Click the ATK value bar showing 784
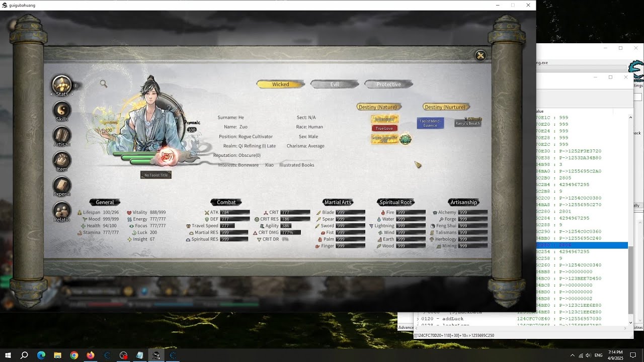This screenshot has width=644, height=362. [235, 213]
